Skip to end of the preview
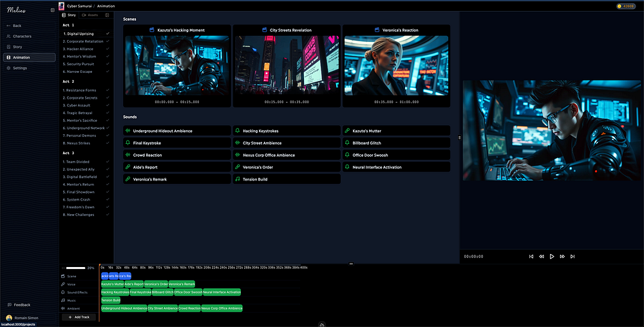 coord(573,256)
